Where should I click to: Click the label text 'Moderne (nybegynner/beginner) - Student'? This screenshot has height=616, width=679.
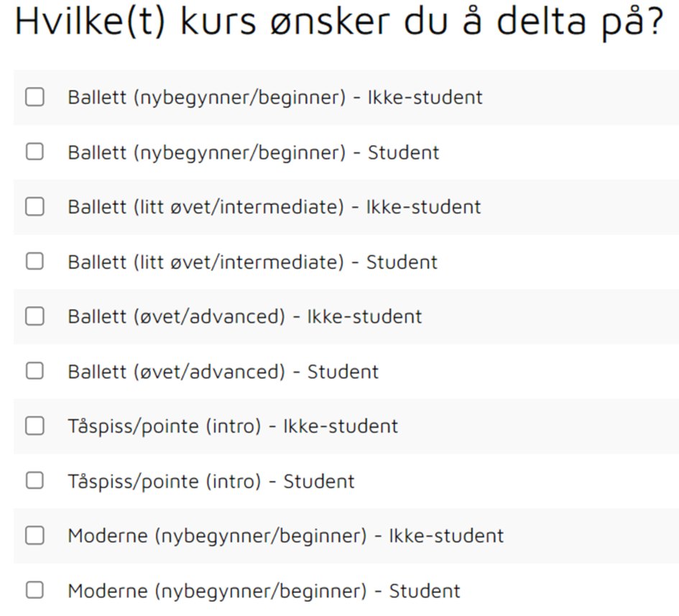click(x=264, y=591)
